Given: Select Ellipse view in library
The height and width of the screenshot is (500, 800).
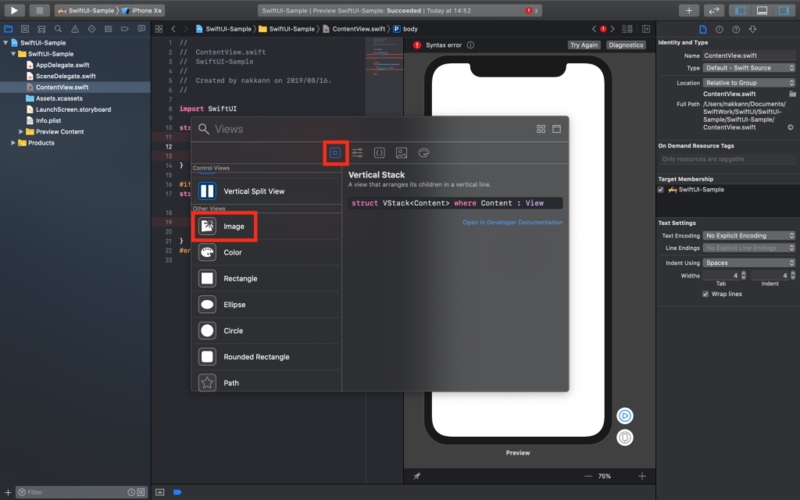Looking at the screenshot, I should click(x=266, y=305).
